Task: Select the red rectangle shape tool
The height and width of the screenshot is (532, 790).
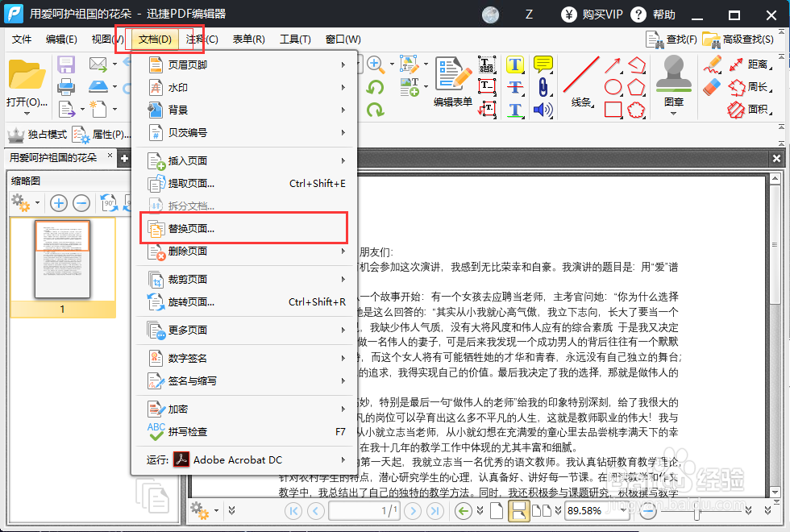Action: click(x=613, y=110)
